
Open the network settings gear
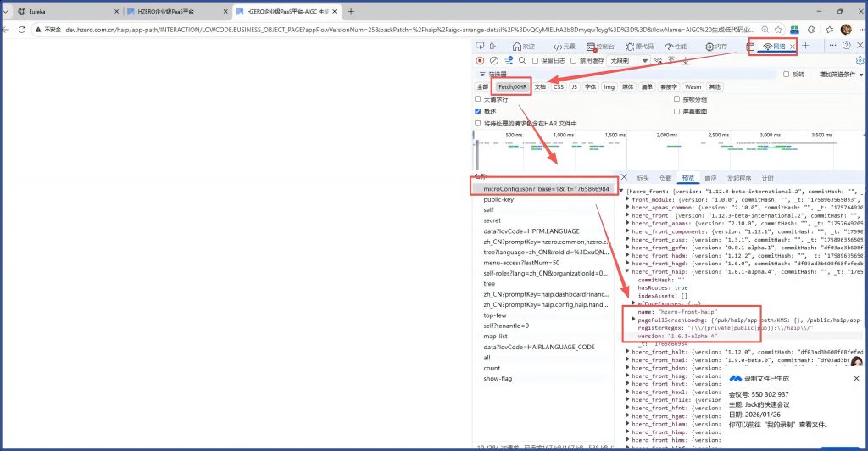coord(859,60)
